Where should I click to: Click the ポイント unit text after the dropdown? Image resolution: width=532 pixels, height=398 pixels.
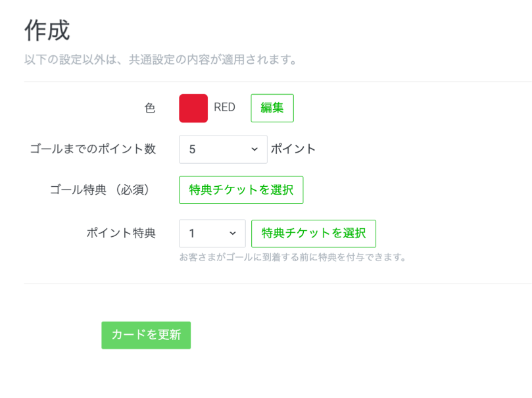point(293,149)
